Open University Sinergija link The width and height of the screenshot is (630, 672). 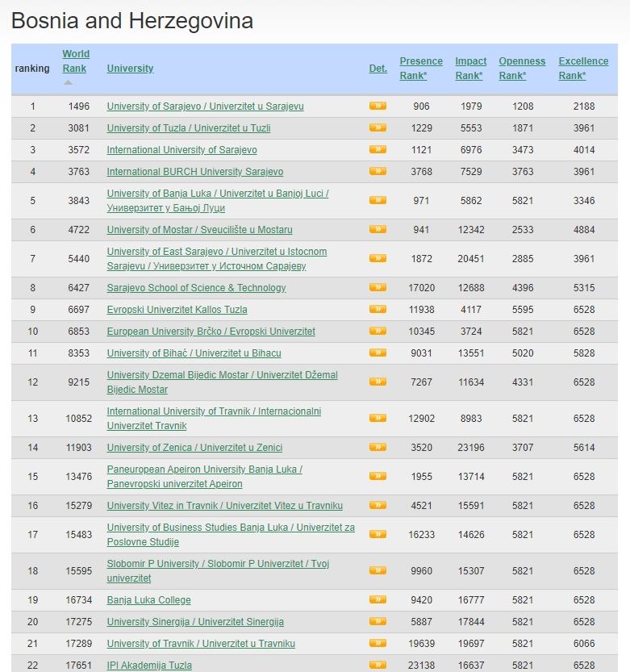[195, 622]
